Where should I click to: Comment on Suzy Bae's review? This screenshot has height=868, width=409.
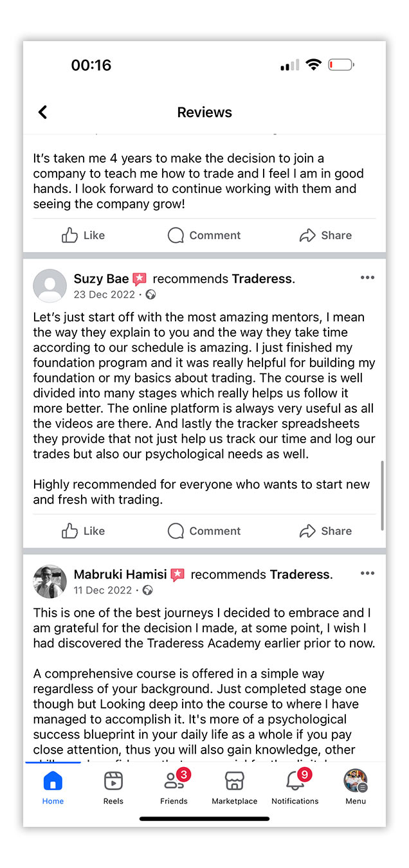(204, 531)
